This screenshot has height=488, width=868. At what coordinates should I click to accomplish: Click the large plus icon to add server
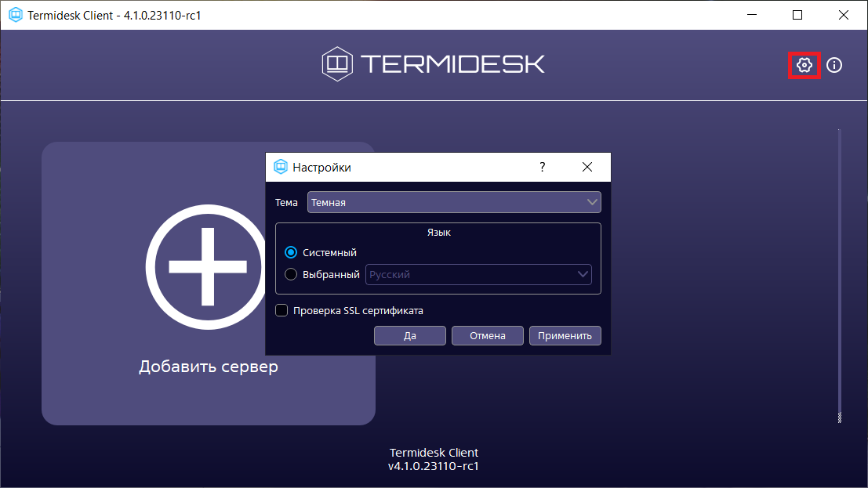click(206, 266)
